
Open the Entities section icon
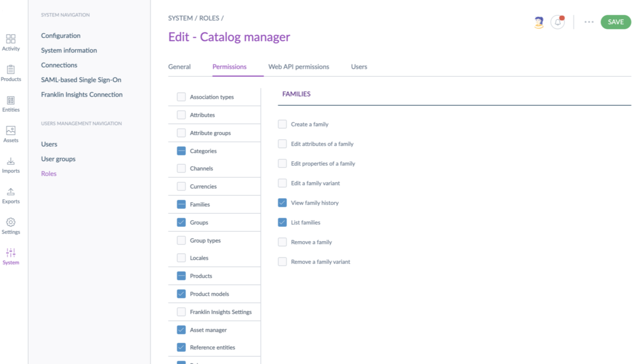coord(11,101)
